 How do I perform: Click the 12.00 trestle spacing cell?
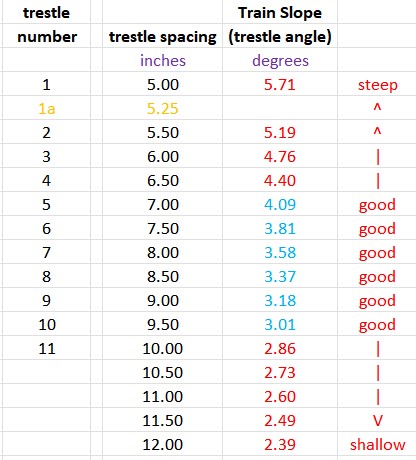click(x=163, y=444)
